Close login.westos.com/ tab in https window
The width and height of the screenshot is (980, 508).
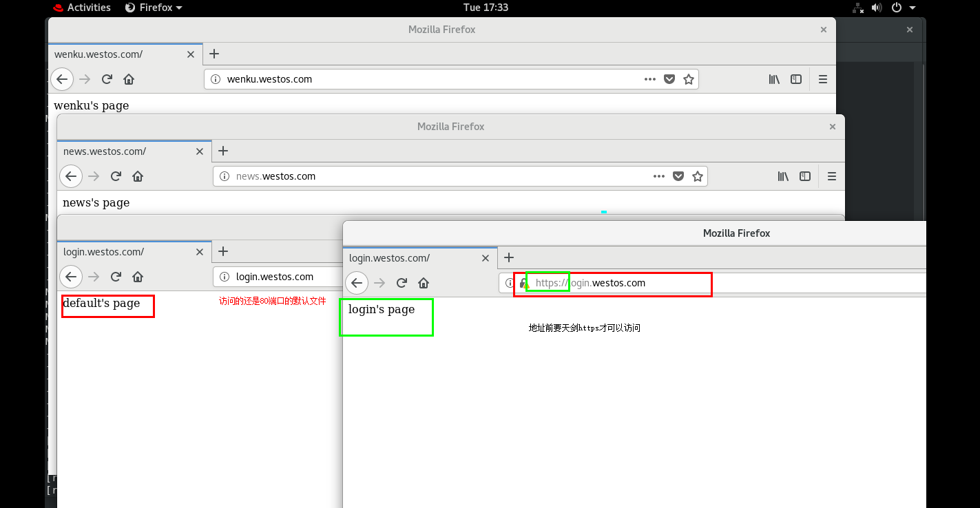tap(486, 258)
